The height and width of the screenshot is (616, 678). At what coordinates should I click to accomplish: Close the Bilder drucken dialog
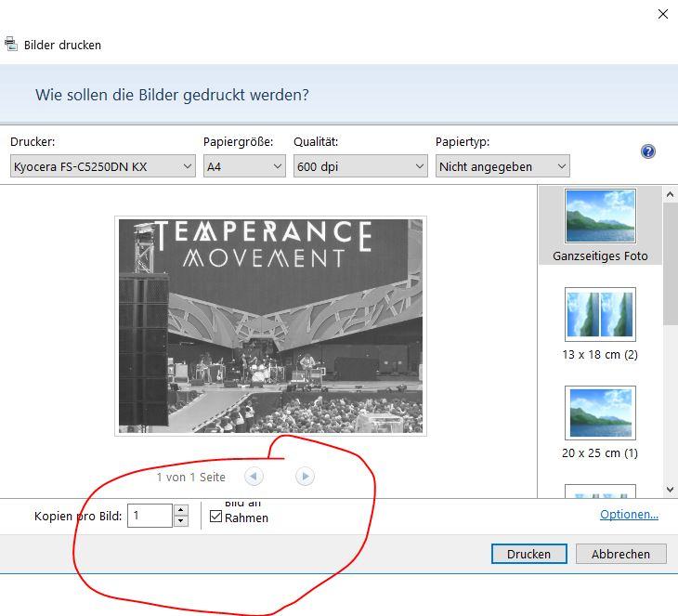pos(663,14)
